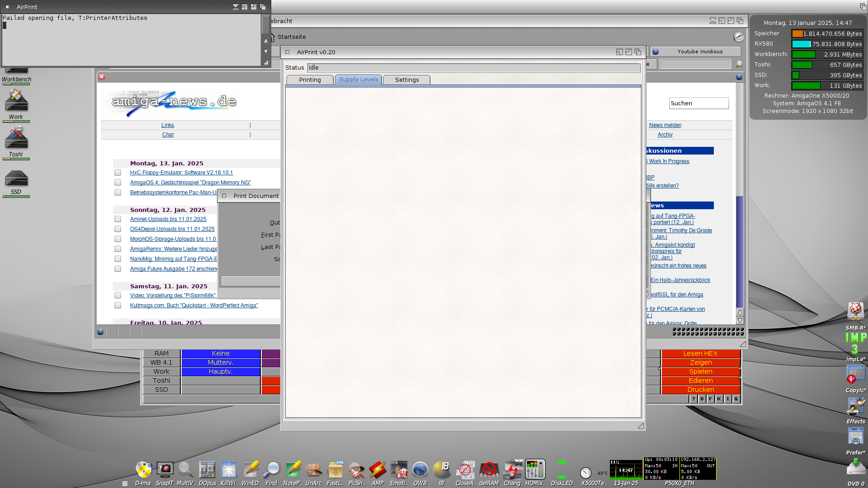Open the impLa IMP3 desktop icon
Viewport: 868px width, 488px height.
point(856,343)
